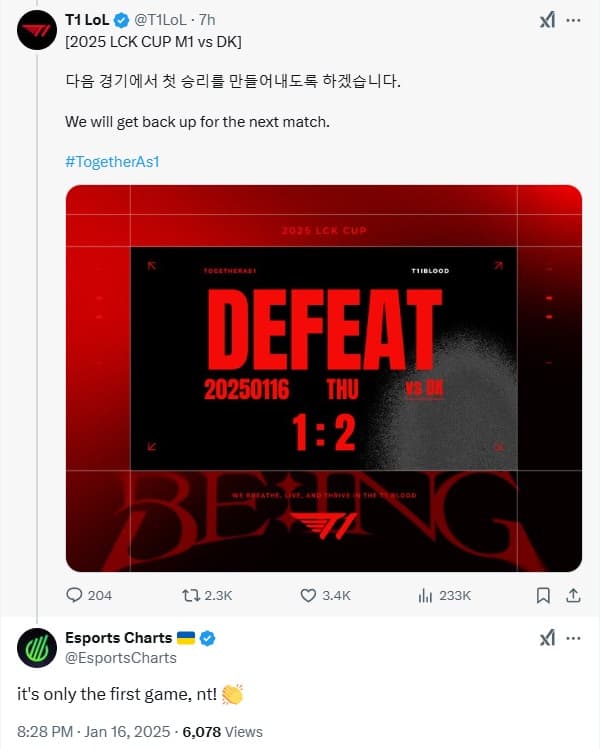600x749 pixels.
Task: Click the @EsportsCharts handle
Action: (x=120, y=658)
